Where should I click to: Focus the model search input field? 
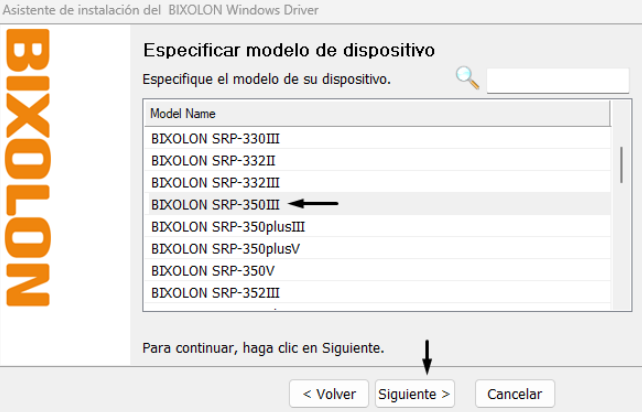(558, 81)
